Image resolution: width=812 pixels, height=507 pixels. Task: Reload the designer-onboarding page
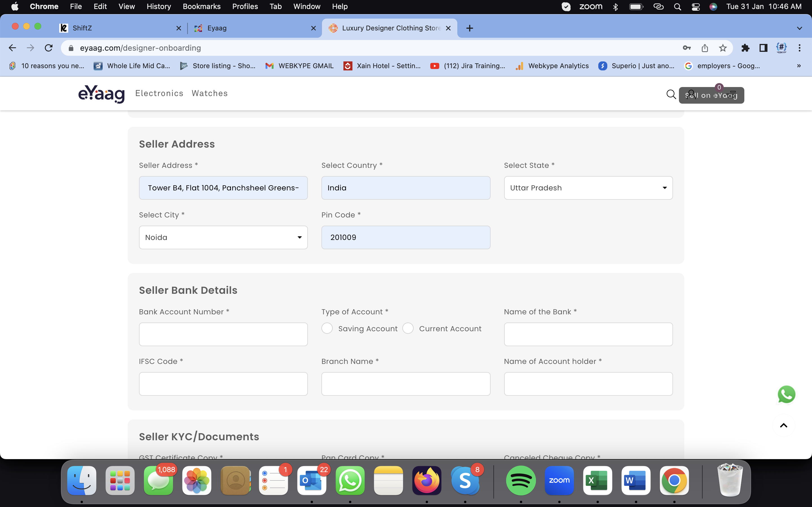click(x=49, y=48)
